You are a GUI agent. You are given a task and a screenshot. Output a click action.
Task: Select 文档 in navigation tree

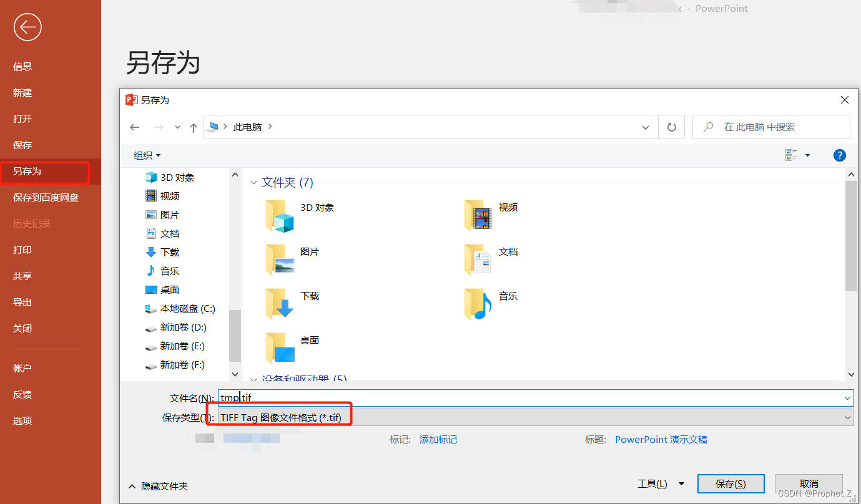pyautogui.click(x=162, y=233)
